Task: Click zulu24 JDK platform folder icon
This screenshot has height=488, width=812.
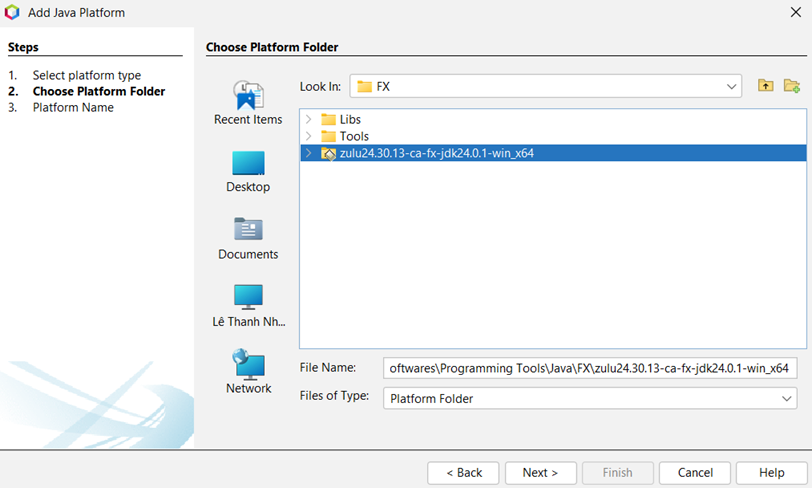Action: tap(328, 153)
